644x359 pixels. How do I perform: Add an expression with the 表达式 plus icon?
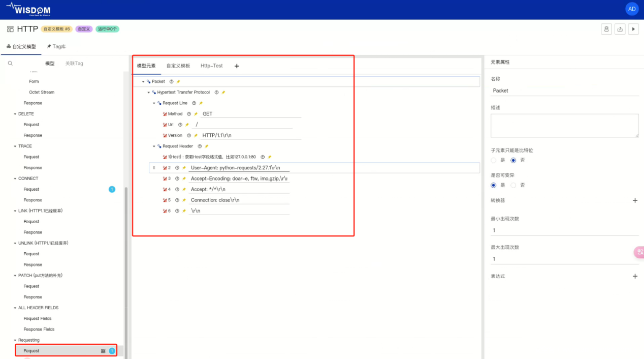[634, 276]
